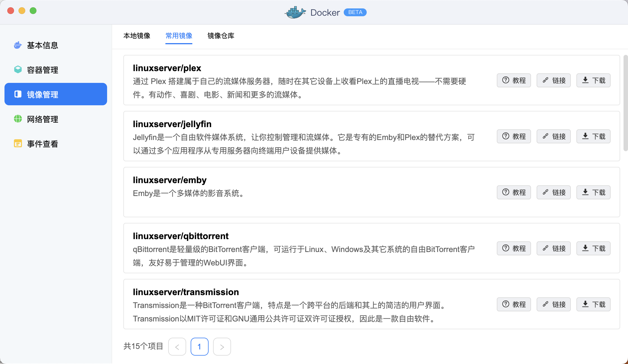The width and height of the screenshot is (628, 364).
Task: Download the linuxserver/qbittorrent image
Action: (x=594, y=248)
